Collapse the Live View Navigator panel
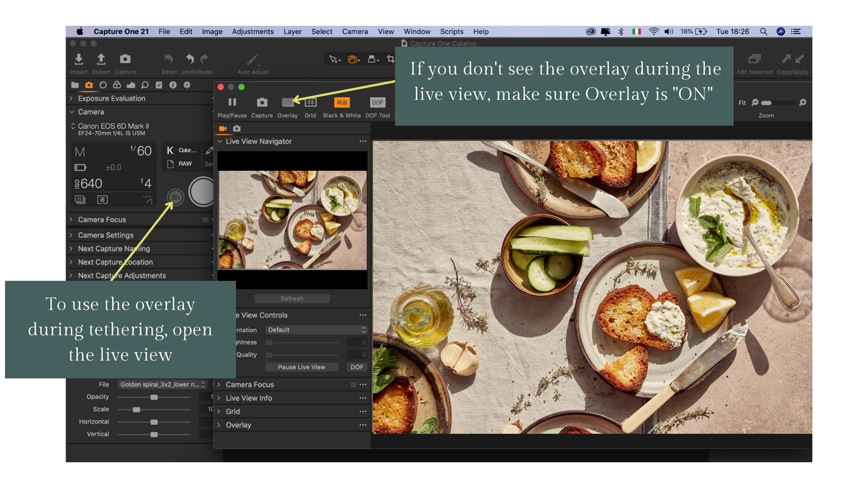Image resolution: width=868 pixels, height=488 pixels. [220, 141]
